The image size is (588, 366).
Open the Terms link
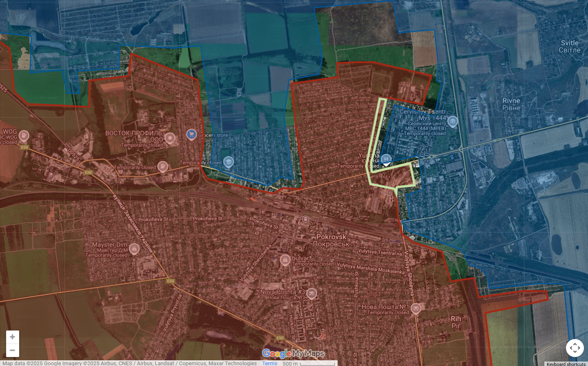coord(270,363)
